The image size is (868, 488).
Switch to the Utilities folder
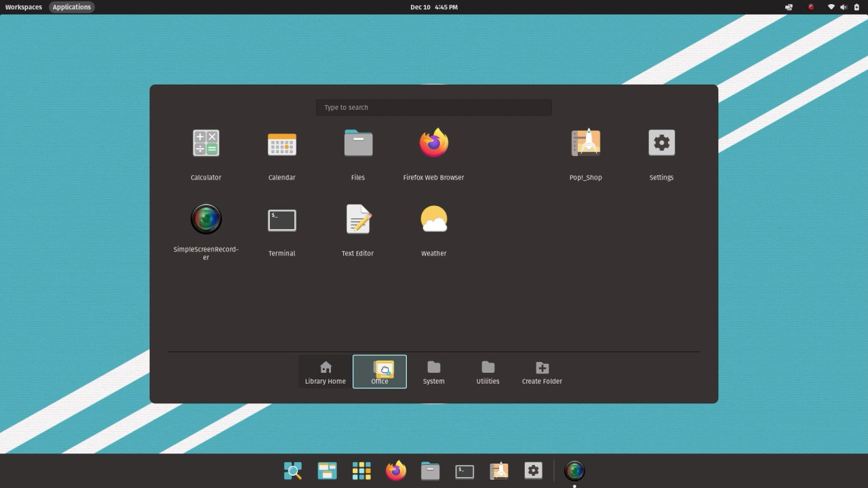(488, 372)
